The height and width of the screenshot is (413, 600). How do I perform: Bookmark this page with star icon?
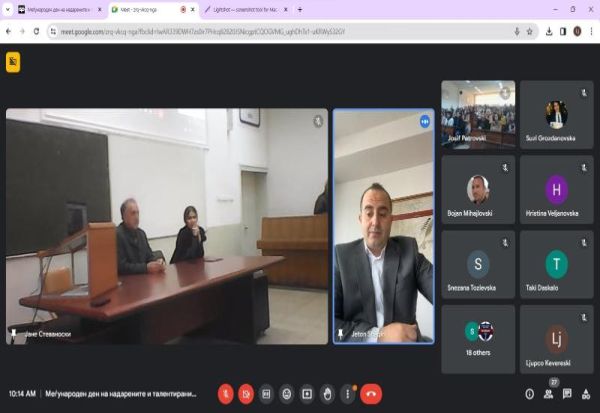click(529, 31)
